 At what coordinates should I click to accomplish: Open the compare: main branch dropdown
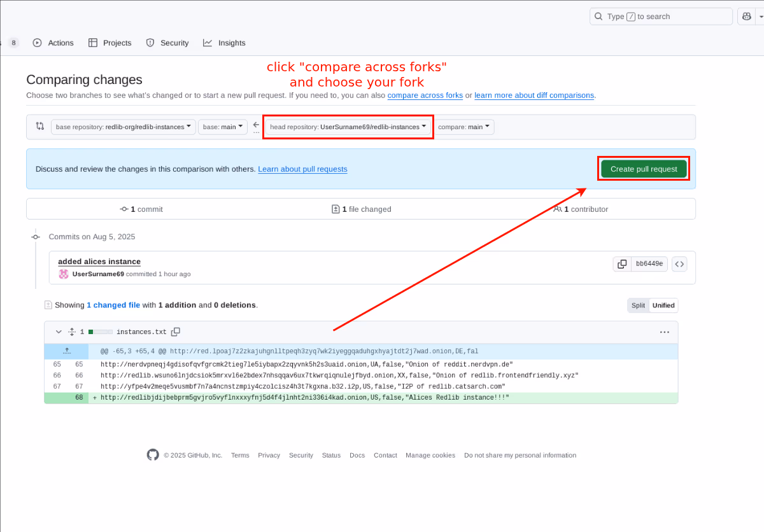(464, 127)
